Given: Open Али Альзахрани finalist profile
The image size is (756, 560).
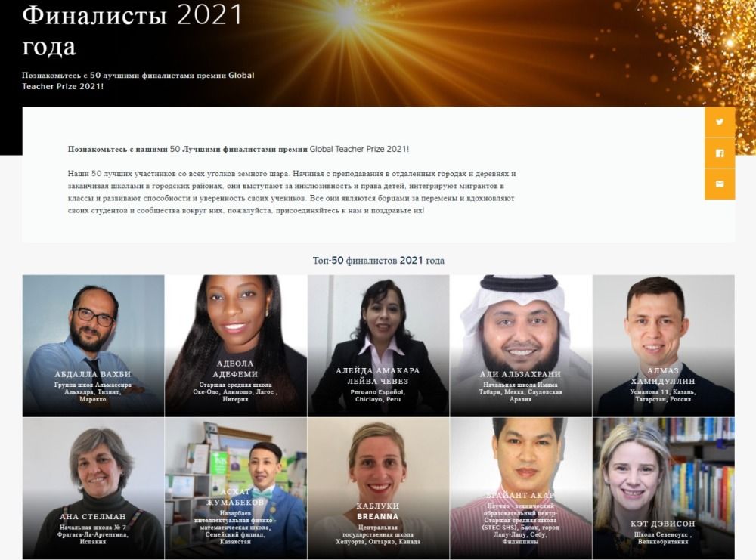Looking at the screenshot, I should pyautogui.click(x=521, y=345).
